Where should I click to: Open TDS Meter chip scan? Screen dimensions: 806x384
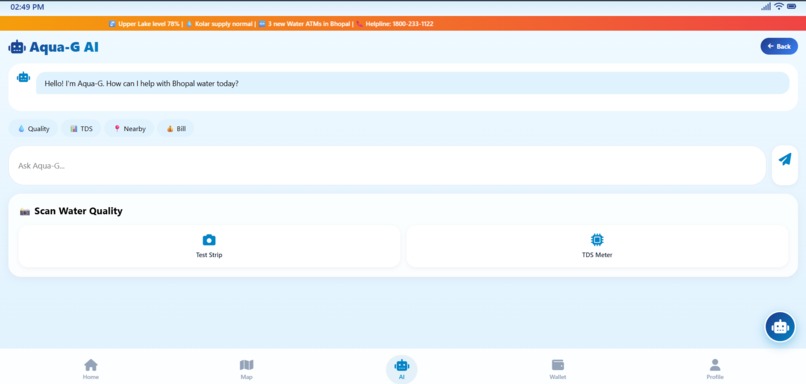(597, 246)
